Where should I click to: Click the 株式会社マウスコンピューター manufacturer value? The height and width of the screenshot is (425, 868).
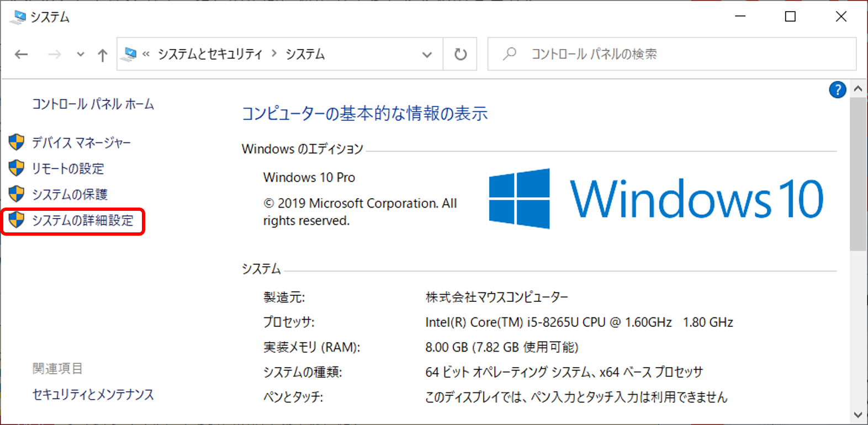(496, 297)
